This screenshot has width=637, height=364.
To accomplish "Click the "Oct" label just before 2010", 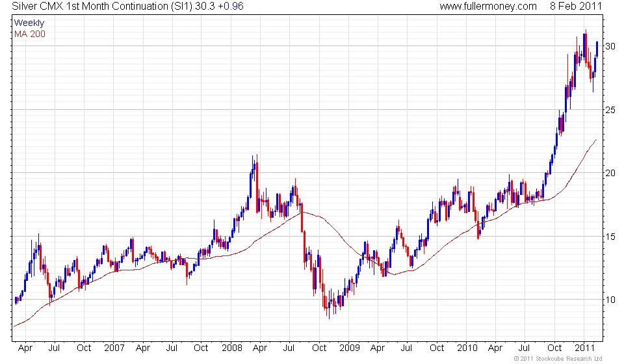I will [437, 348].
